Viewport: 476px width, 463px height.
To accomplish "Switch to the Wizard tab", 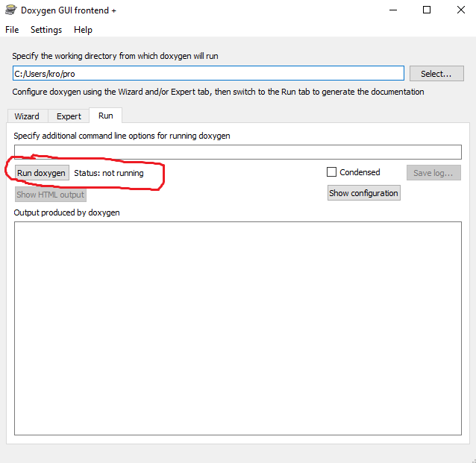I will [x=27, y=116].
